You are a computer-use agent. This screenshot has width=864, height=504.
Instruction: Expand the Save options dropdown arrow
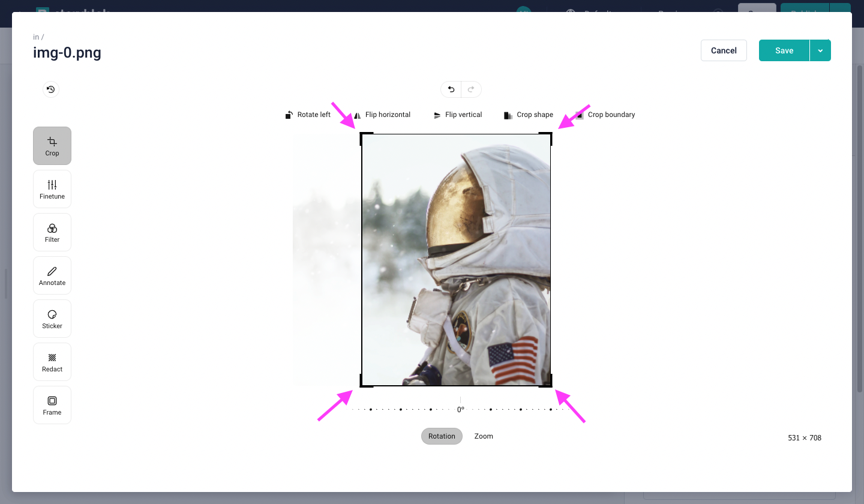(x=820, y=50)
